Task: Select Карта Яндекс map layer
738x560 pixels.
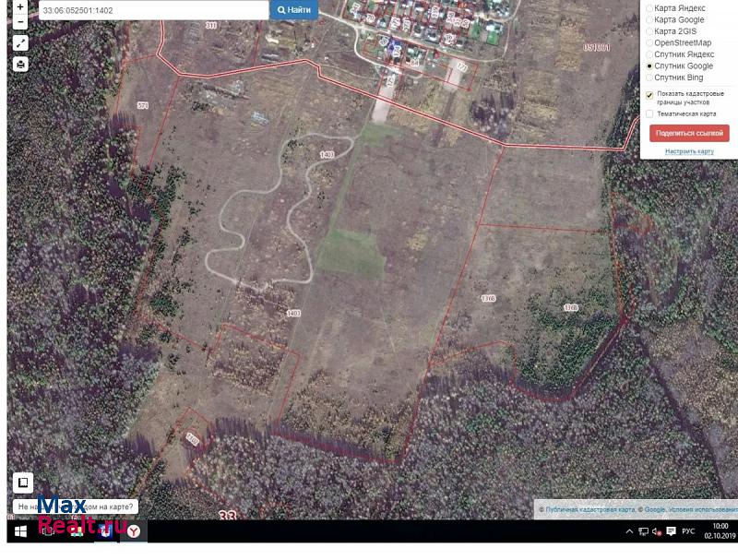Action: tap(649, 8)
